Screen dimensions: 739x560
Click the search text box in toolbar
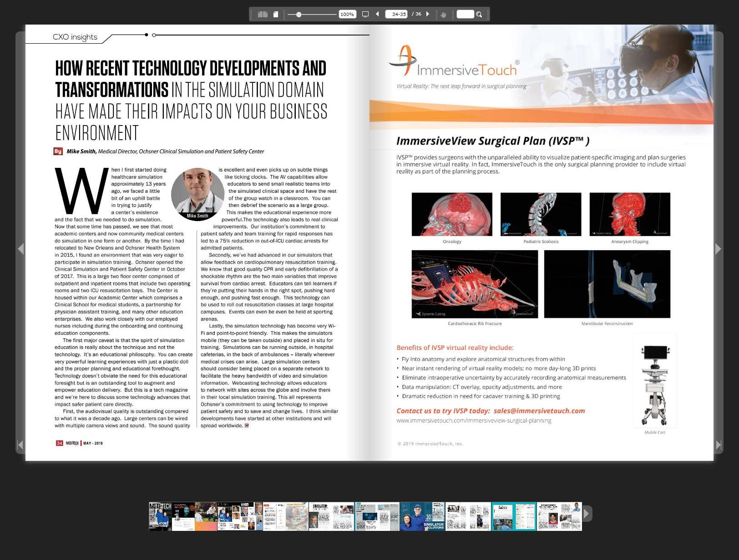pos(465,15)
